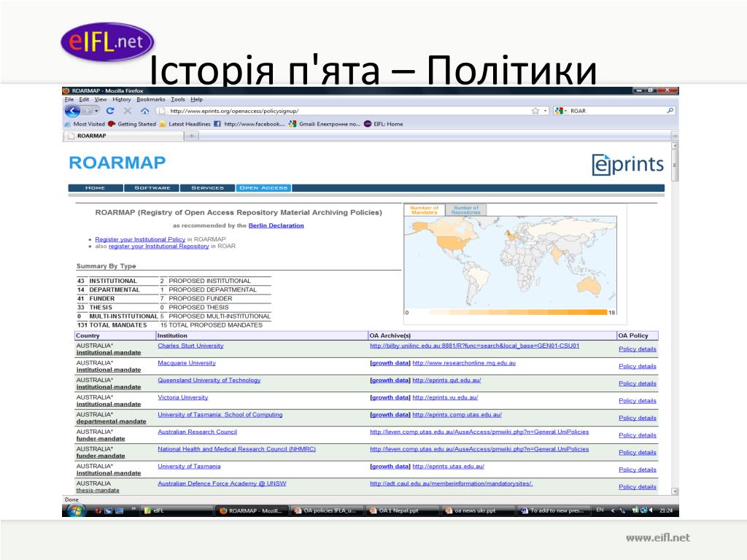The width and height of the screenshot is (747, 560).
Task: Click the Windows Start orb
Action: click(x=76, y=510)
